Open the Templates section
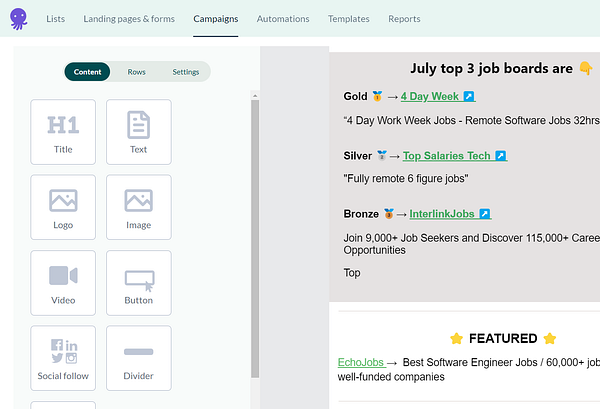Screen dimensions: 600x409 click(x=349, y=19)
